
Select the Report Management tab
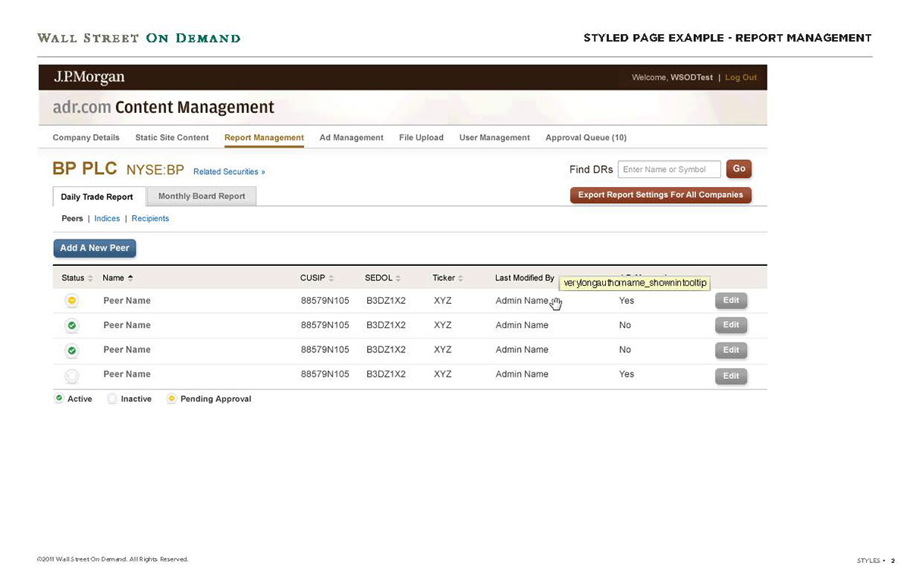[264, 138]
